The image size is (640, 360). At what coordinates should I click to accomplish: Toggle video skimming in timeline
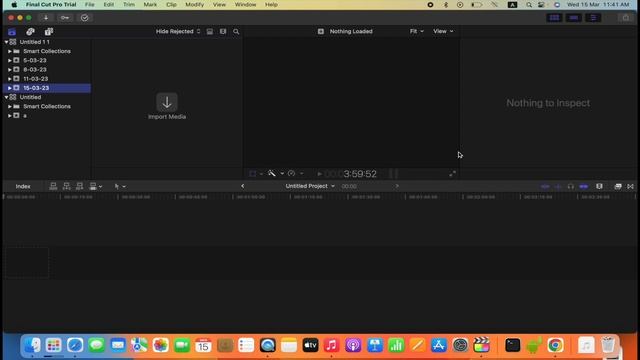545,187
